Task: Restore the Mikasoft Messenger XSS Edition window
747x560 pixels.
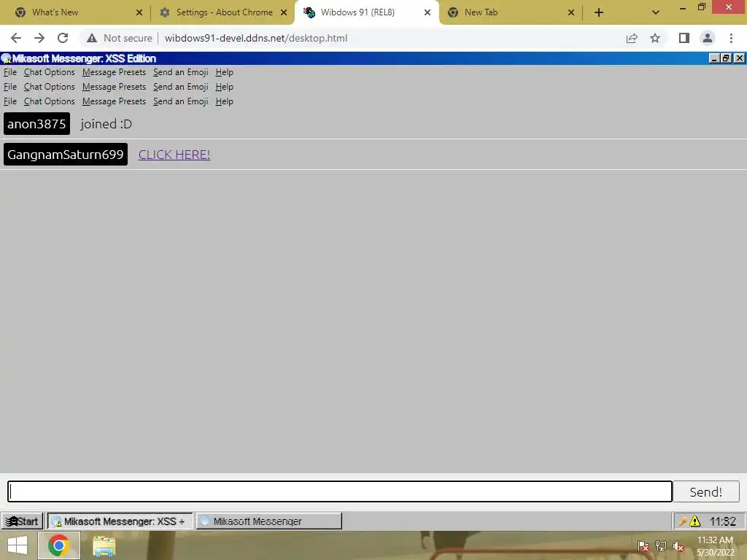Action: click(x=726, y=58)
